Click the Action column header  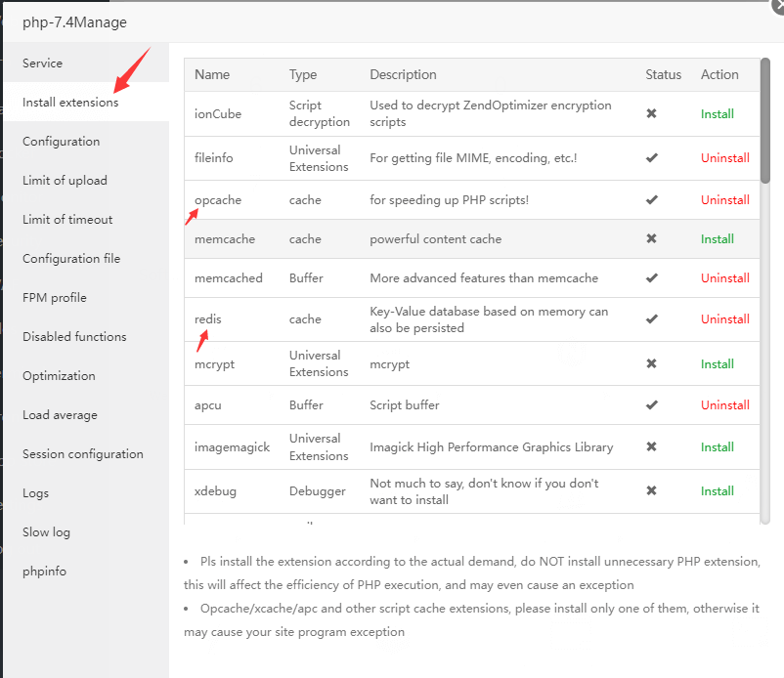[719, 74]
